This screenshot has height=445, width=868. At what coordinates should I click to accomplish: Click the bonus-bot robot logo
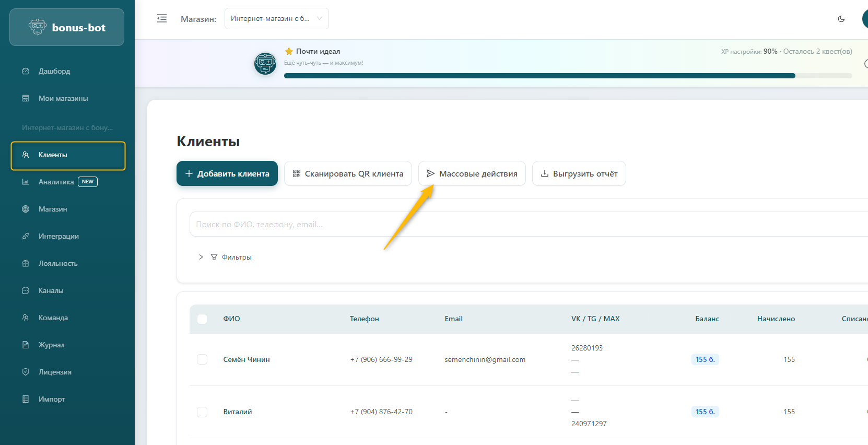38,27
